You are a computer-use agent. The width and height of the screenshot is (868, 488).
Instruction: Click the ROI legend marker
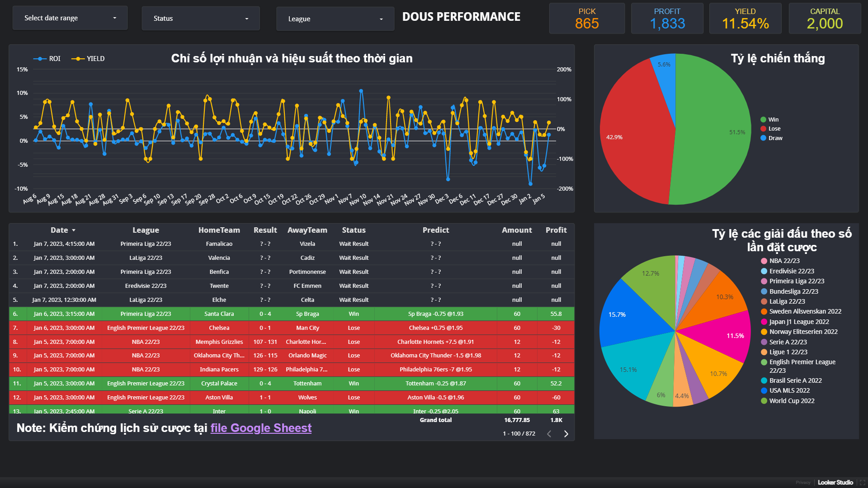coord(40,59)
